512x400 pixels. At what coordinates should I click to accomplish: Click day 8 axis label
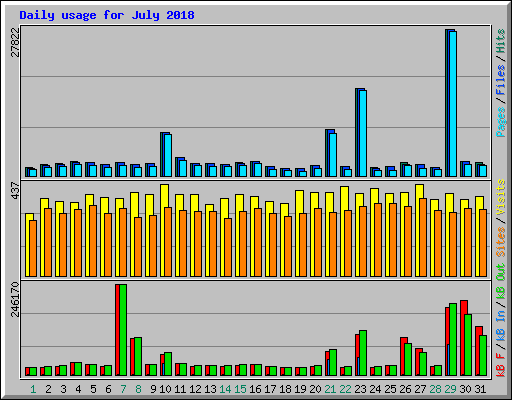coord(138,389)
